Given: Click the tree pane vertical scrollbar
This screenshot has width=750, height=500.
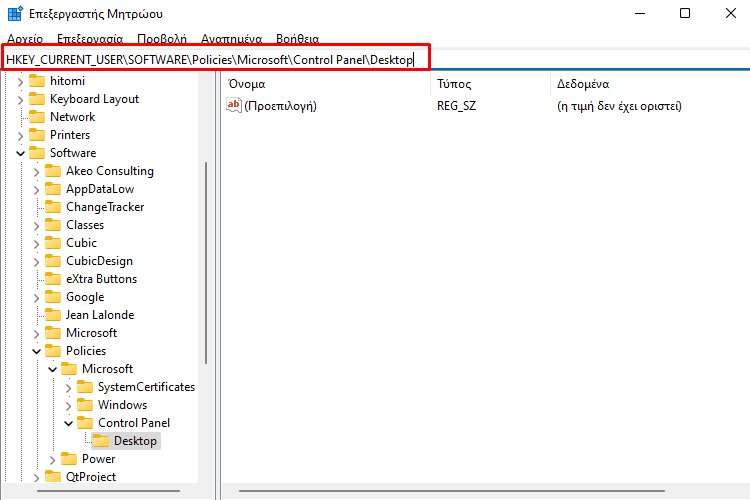Looking at the screenshot, I should tap(206, 263).
